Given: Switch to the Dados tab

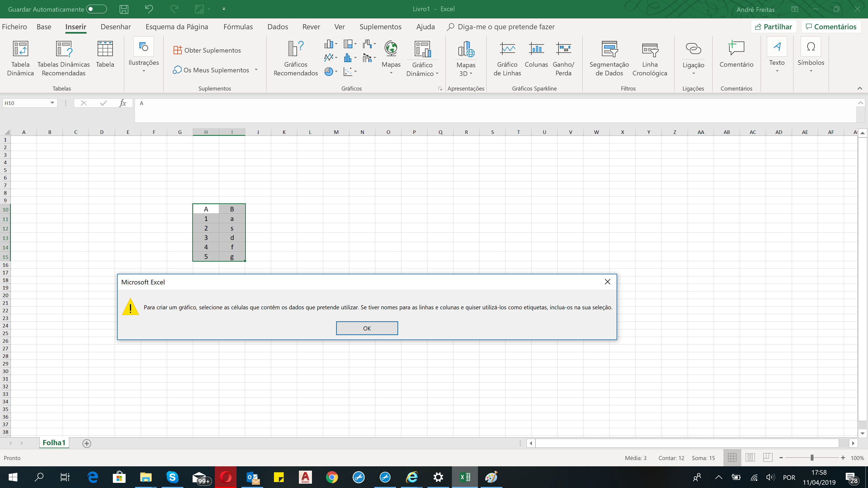Looking at the screenshot, I should 278,27.
